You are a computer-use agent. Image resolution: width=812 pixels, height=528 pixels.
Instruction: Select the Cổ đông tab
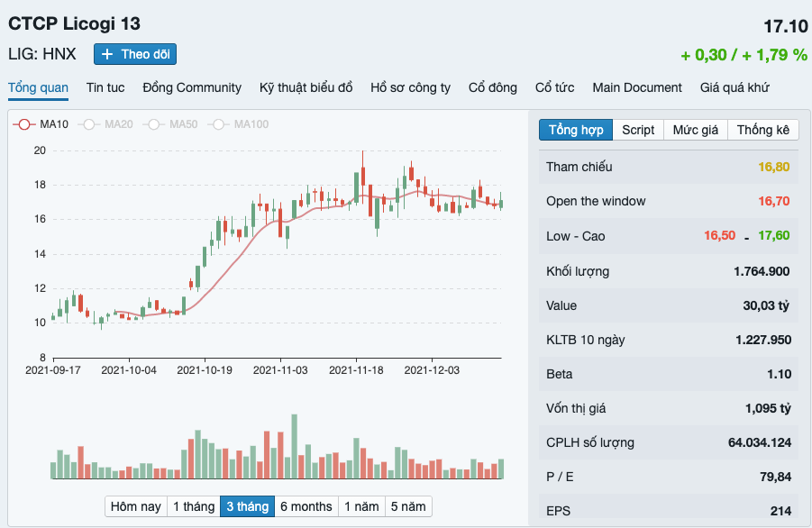[493, 87]
